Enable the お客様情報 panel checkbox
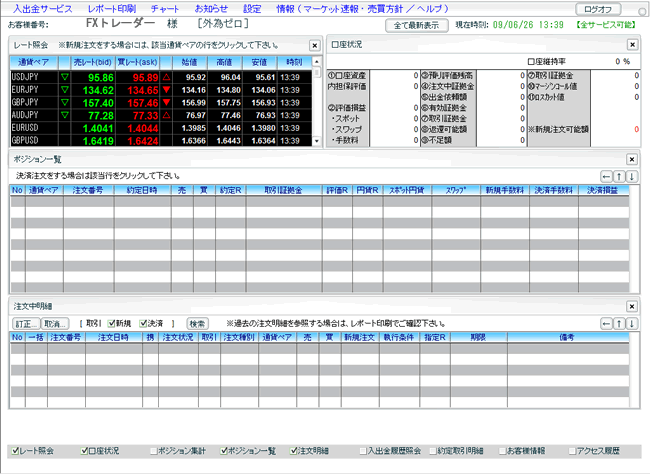The width and height of the screenshot is (650, 474). pos(502,451)
